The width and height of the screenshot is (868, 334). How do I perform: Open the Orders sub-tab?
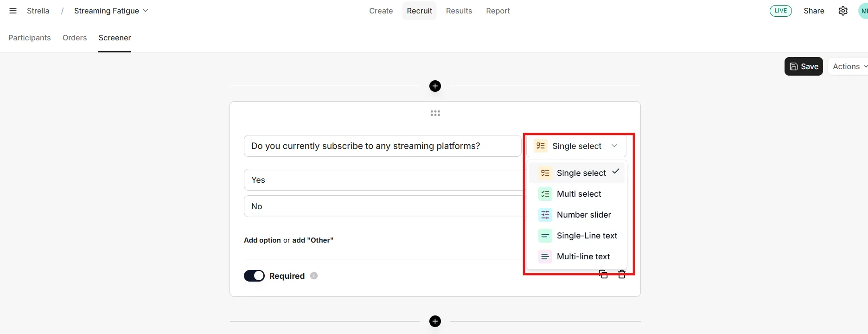click(75, 38)
